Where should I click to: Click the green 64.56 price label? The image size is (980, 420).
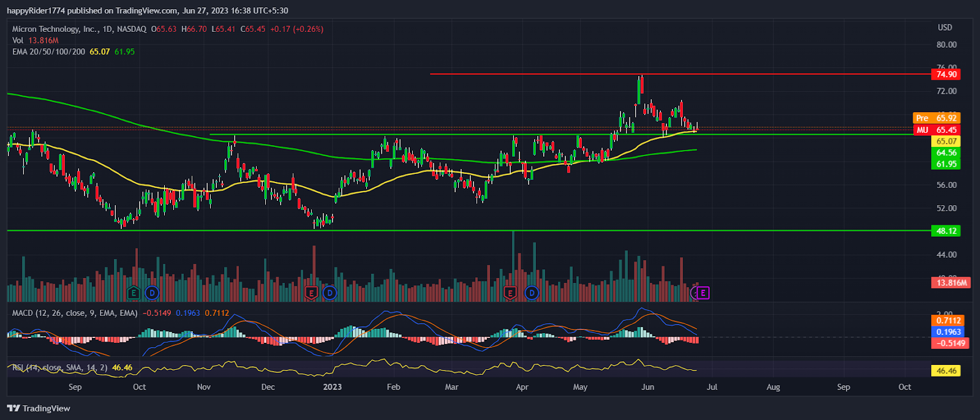(946, 153)
